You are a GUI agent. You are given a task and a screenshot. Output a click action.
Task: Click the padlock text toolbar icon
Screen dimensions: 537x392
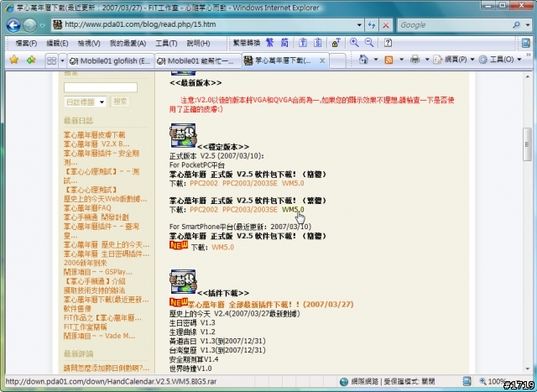pyautogui.click(x=336, y=43)
